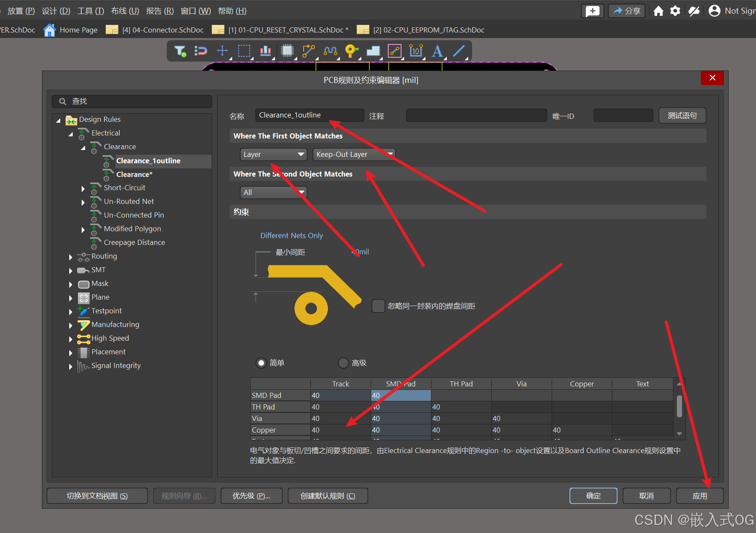Activate the interactive routing tool icon
Screen dimensions: 756x533
[309, 51]
